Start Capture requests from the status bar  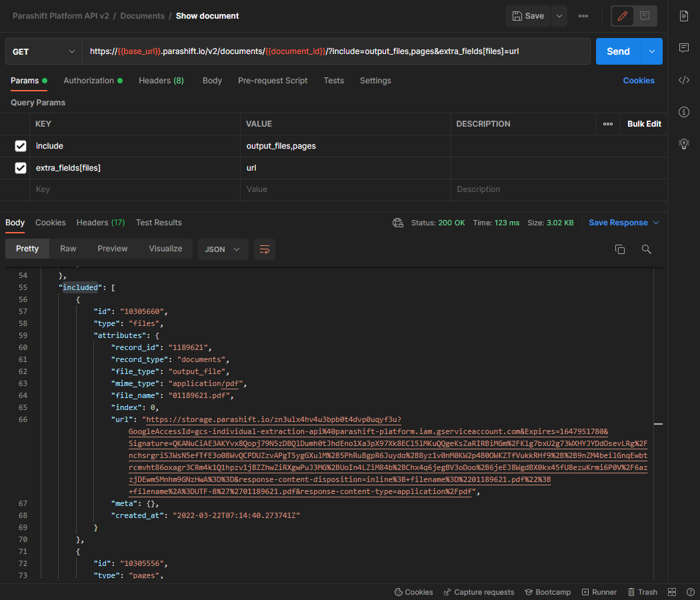pyautogui.click(x=479, y=592)
